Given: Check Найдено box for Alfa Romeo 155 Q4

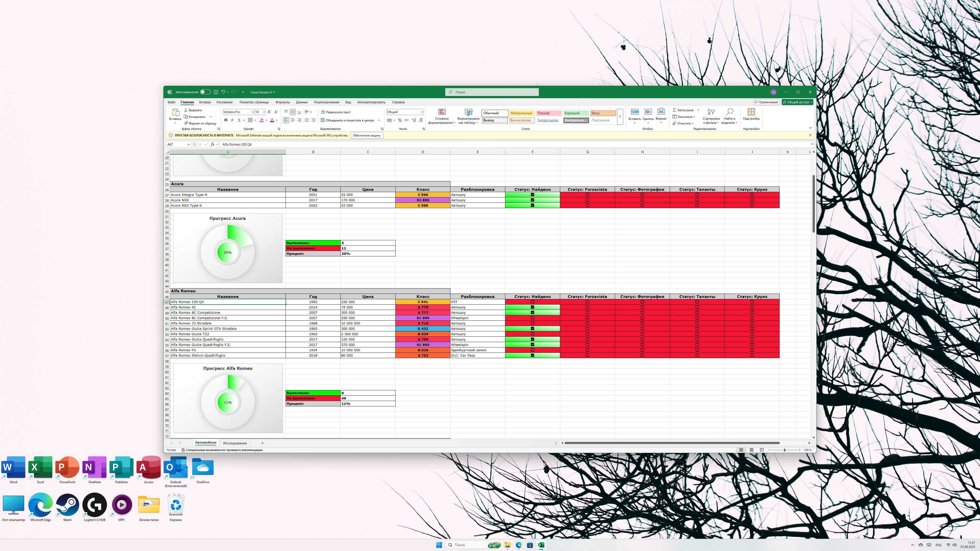Looking at the screenshot, I should pyautogui.click(x=532, y=302).
